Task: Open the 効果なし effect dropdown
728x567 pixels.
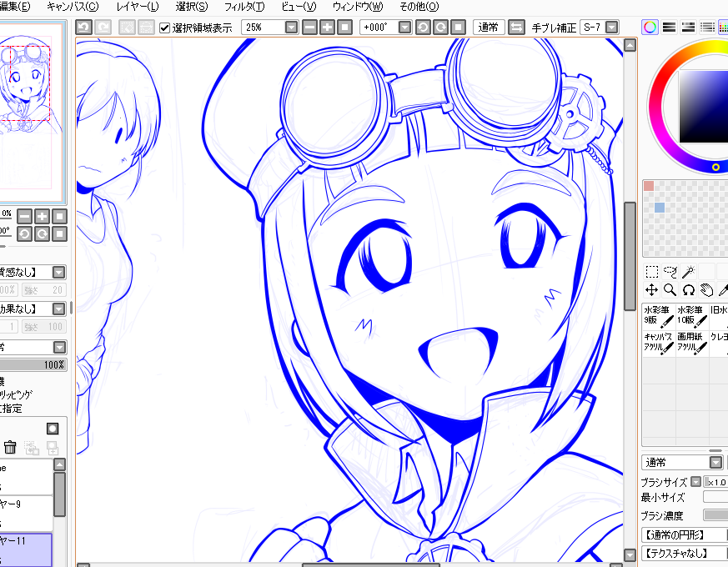Action: coord(58,309)
